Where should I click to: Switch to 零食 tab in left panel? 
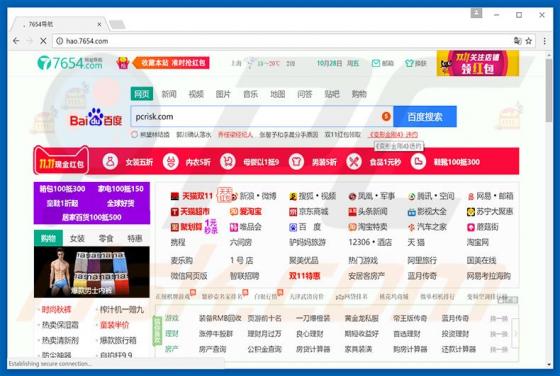coord(106,239)
